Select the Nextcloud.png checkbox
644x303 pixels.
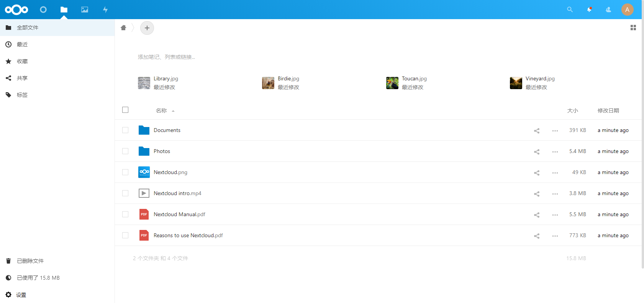point(125,172)
